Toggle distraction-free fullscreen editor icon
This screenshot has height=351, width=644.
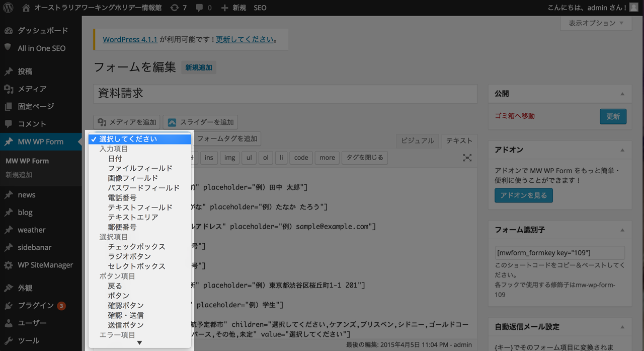467,158
